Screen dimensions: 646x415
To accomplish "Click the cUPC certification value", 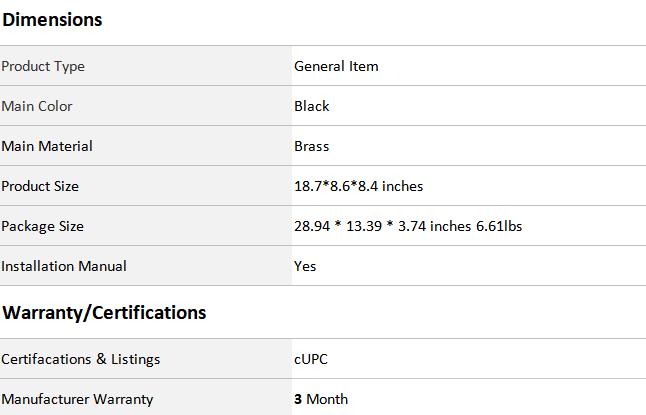I will pos(311,359).
